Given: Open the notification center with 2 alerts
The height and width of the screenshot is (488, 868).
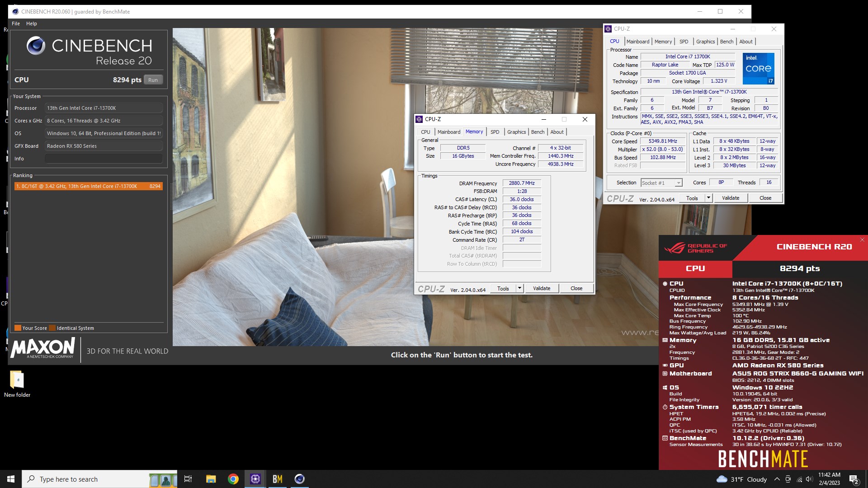Looking at the screenshot, I should 854,479.
